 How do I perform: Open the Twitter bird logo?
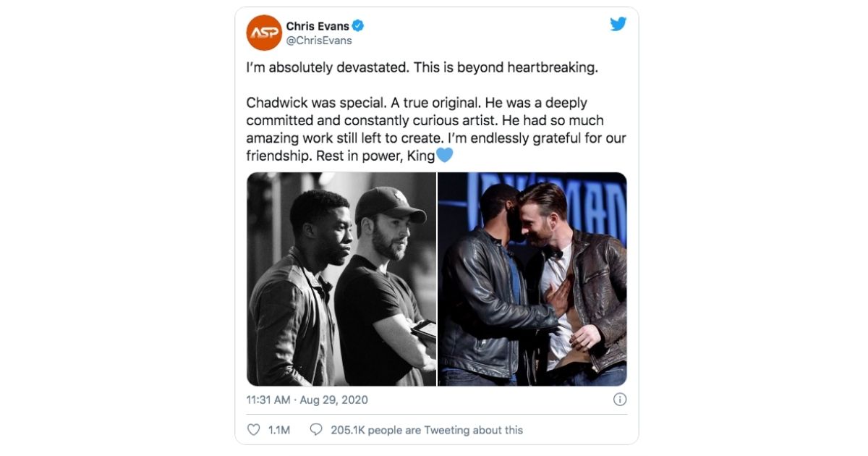pos(617,25)
